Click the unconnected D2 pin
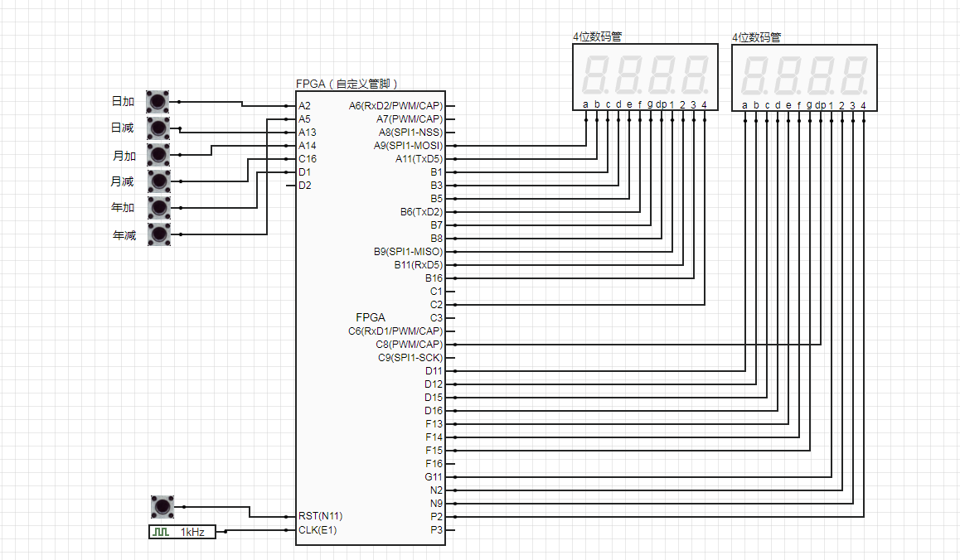This screenshot has width=960, height=560. (x=304, y=186)
